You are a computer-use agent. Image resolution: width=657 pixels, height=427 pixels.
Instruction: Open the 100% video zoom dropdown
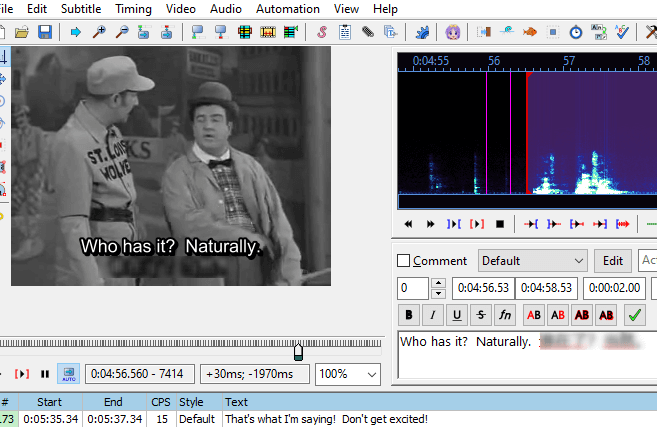348,374
